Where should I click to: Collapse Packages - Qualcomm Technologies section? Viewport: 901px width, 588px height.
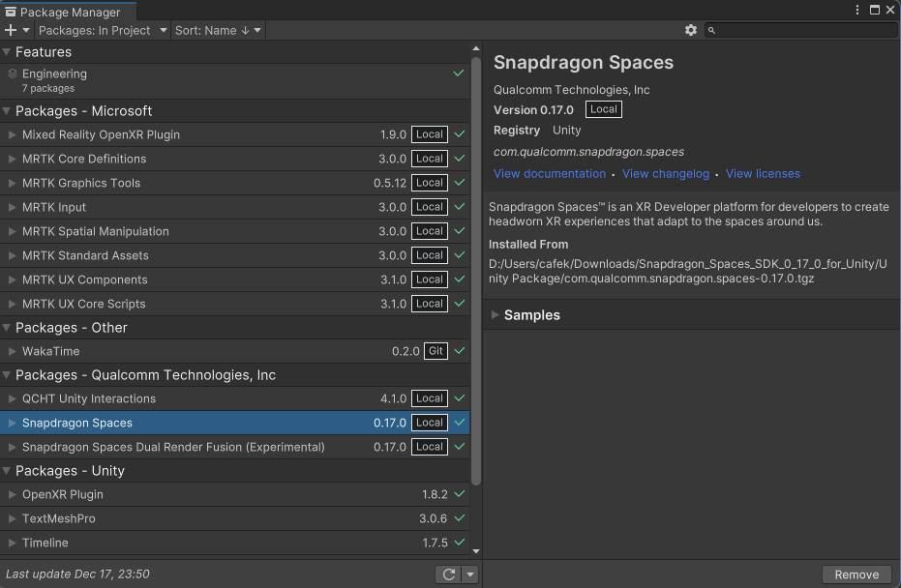click(x=7, y=375)
